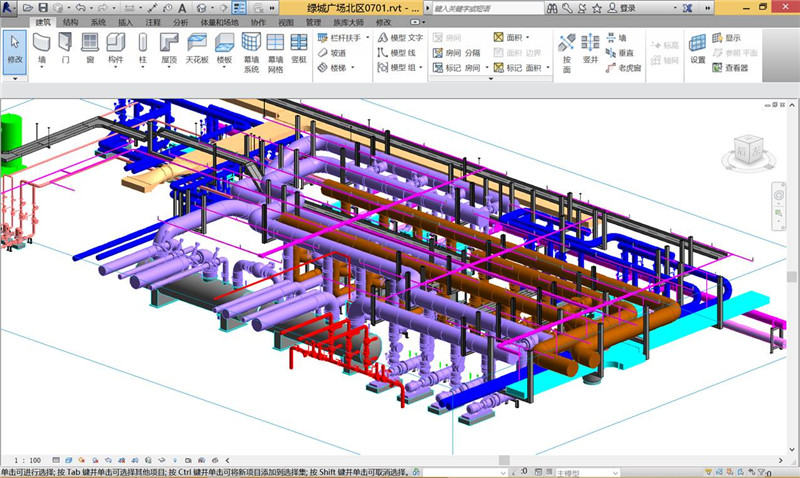Expand the 房间和面积 panel arrow
800x478 pixels.
(489, 79)
